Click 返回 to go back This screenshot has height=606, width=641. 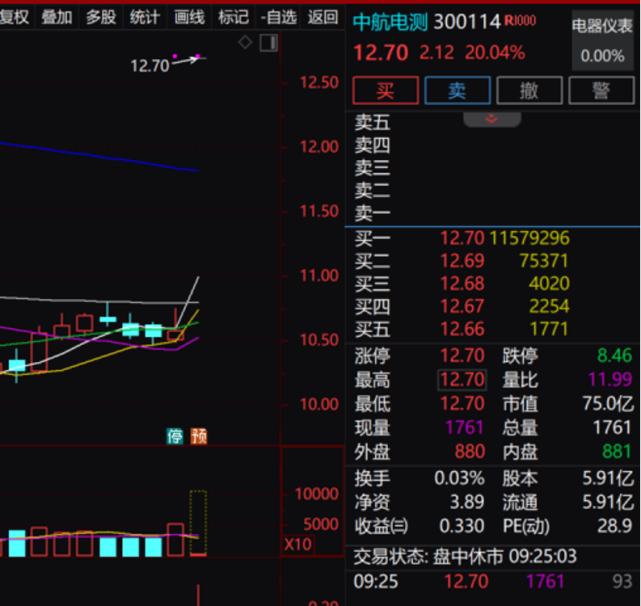tap(322, 16)
